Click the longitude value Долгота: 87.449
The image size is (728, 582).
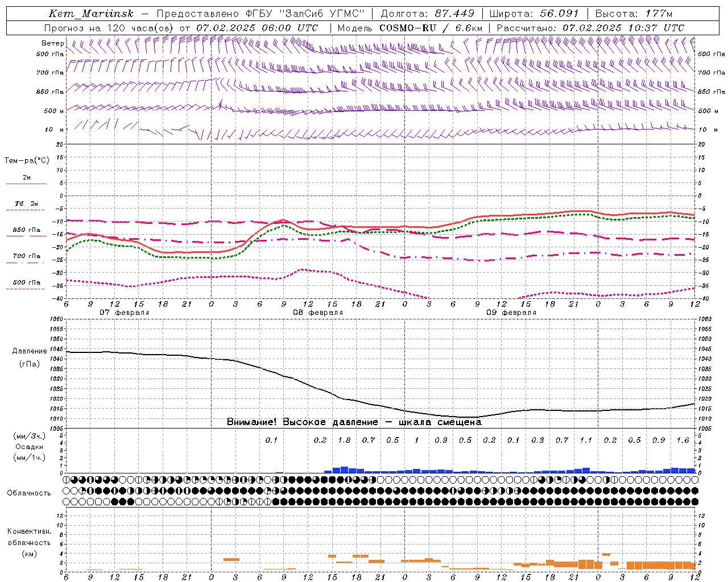click(428, 14)
